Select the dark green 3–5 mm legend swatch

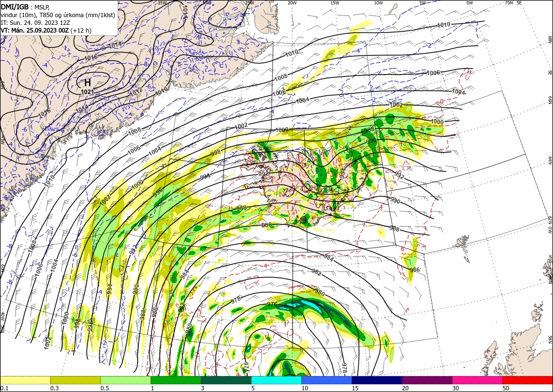click(x=226, y=380)
